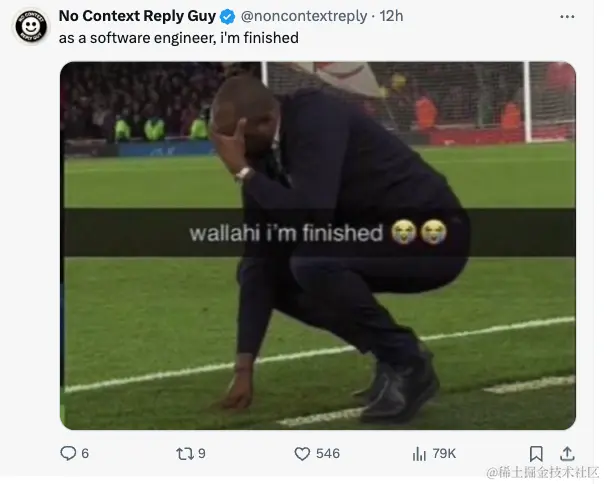
Task: Click the blue verified badge
Action: coord(228,17)
